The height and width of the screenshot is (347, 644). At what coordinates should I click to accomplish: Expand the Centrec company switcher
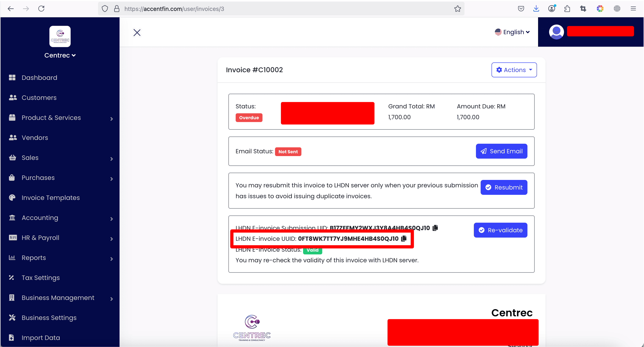tap(60, 55)
